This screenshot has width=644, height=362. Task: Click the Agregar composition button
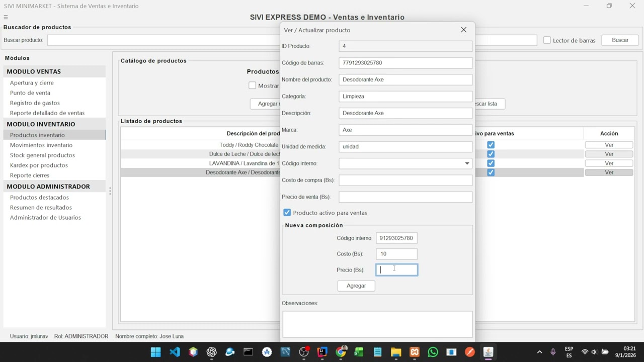356,286
